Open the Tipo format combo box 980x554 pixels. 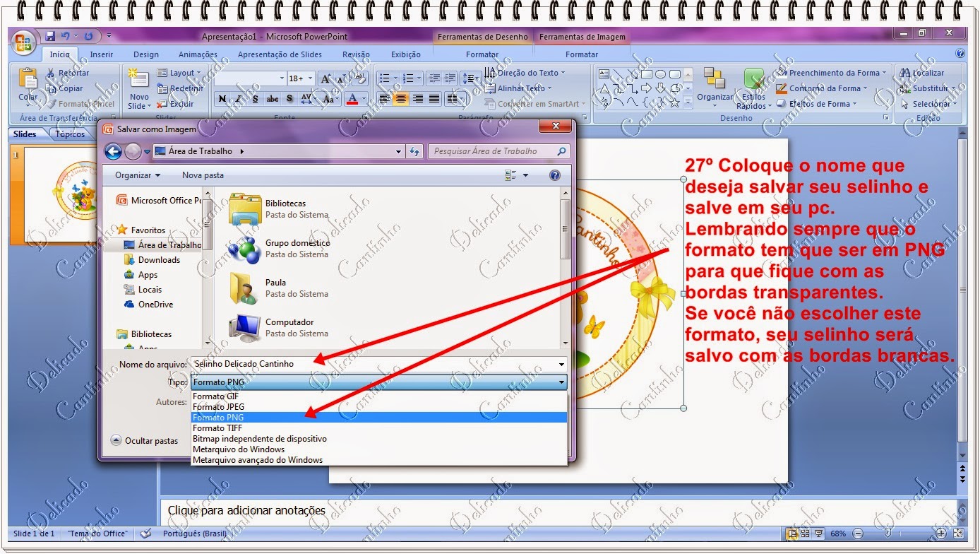pyautogui.click(x=379, y=382)
